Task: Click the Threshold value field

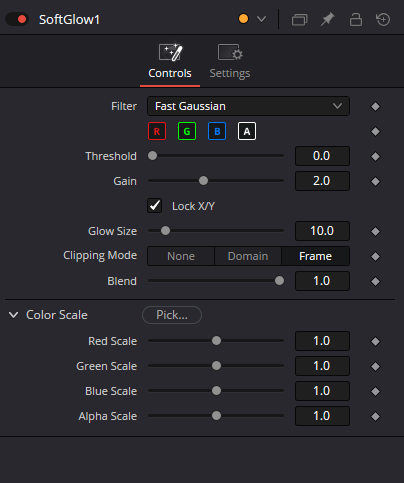Action: [x=322, y=156]
